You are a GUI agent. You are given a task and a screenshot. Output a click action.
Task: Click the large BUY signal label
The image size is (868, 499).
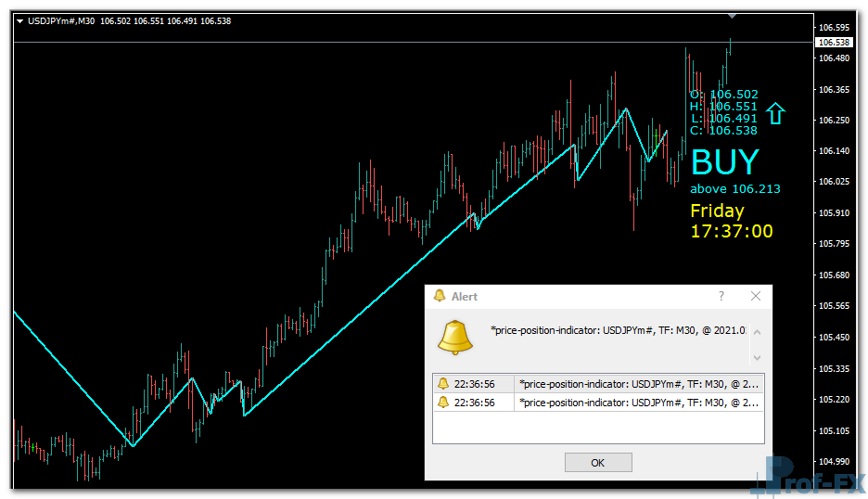[724, 162]
